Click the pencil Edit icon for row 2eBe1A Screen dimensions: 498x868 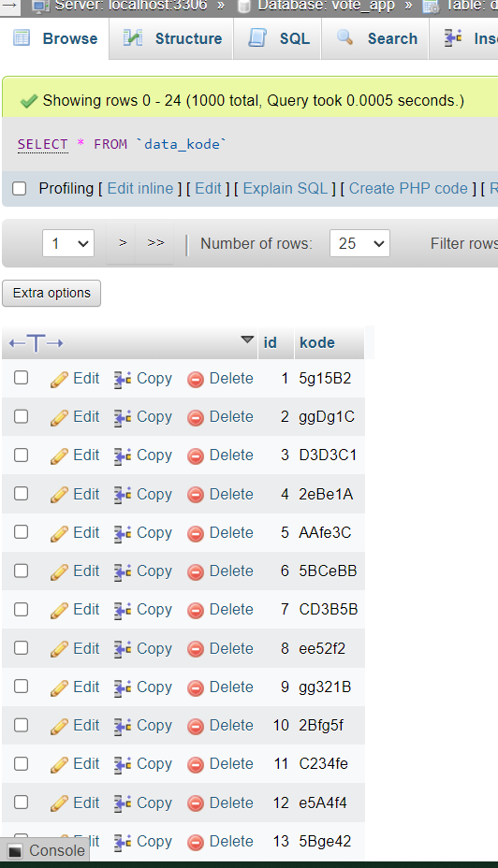[x=59, y=495]
